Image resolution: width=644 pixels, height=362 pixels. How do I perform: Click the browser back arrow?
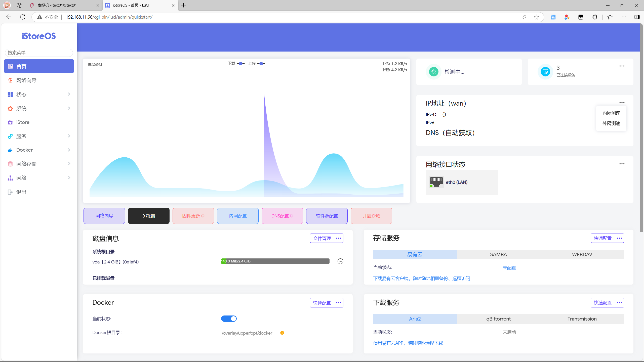[x=9, y=17]
